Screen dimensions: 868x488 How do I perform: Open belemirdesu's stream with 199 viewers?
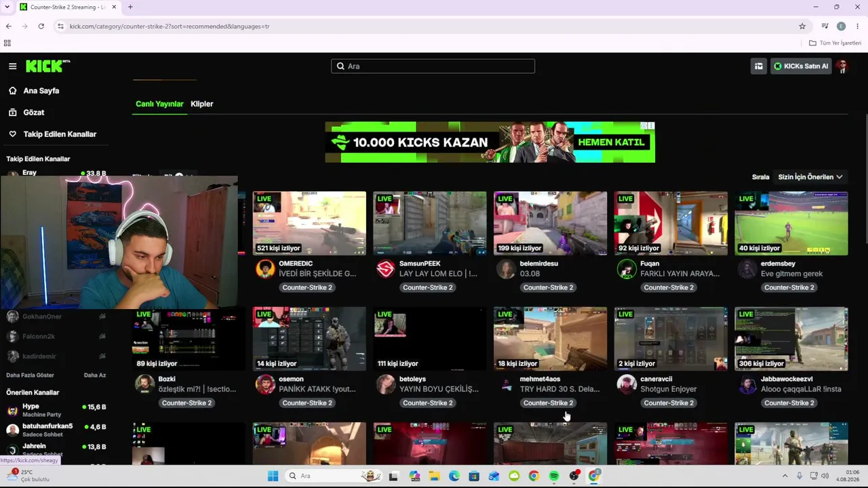point(550,223)
